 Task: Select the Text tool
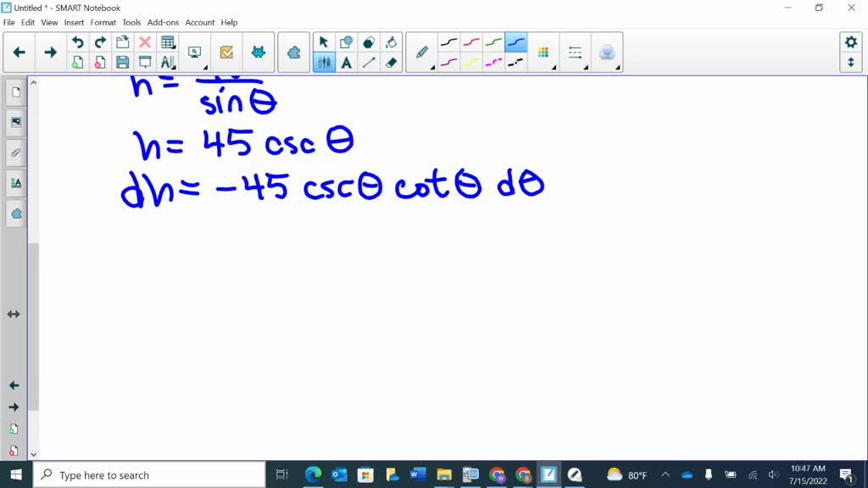(x=345, y=61)
